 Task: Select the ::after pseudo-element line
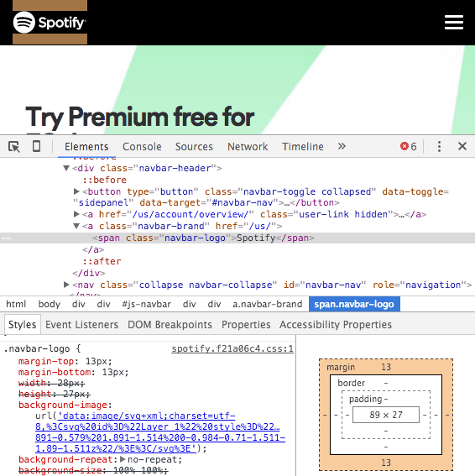point(102,261)
